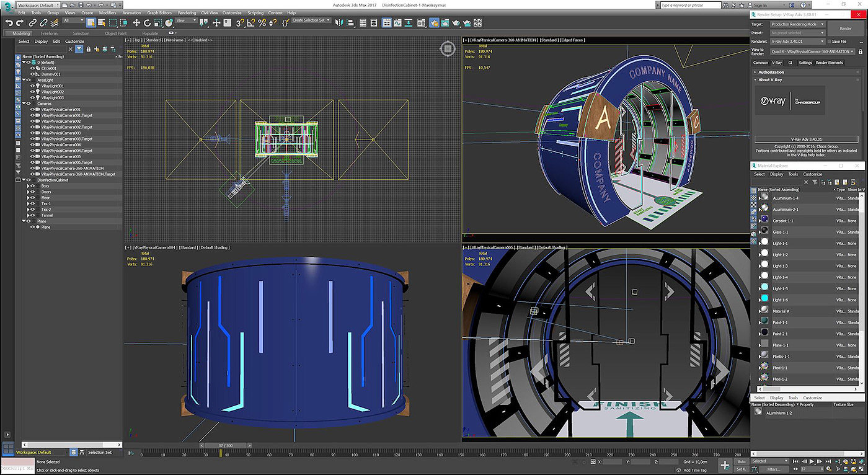Click the Select and Link chain icon

tap(33, 23)
